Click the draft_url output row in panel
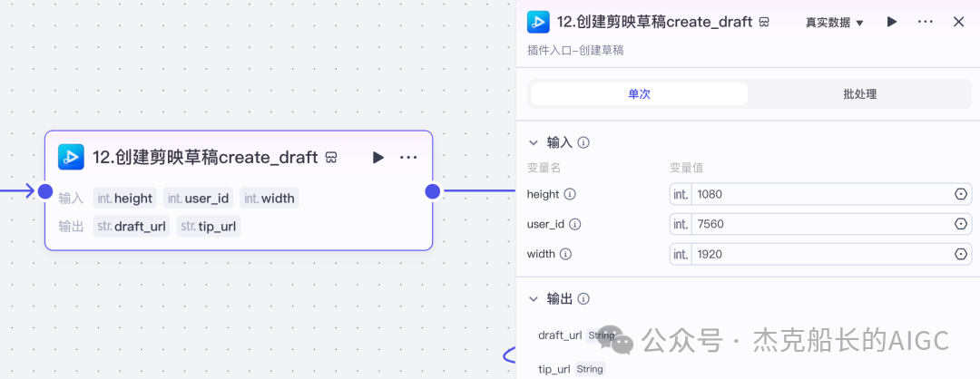This screenshot has width=980, height=379. [x=577, y=335]
